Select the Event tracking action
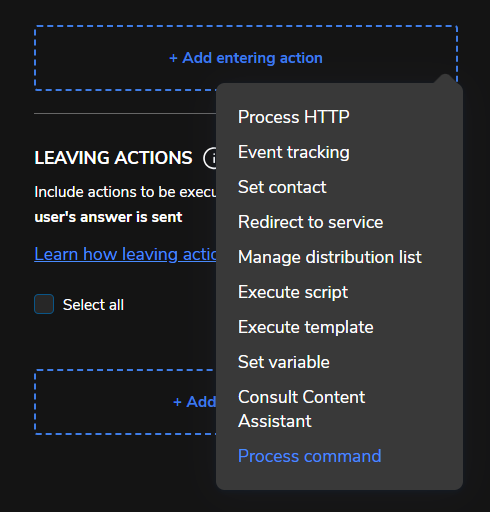The height and width of the screenshot is (512, 490). pos(294,152)
